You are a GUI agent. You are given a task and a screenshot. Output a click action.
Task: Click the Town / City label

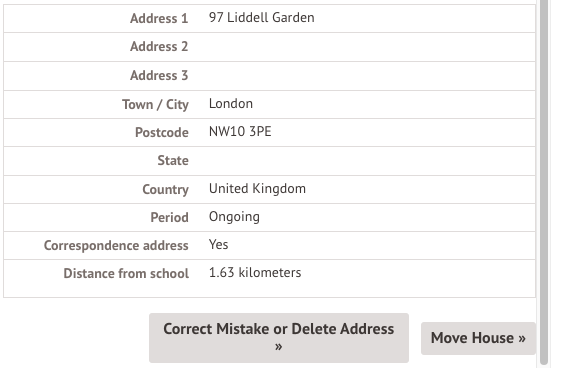click(155, 104)
